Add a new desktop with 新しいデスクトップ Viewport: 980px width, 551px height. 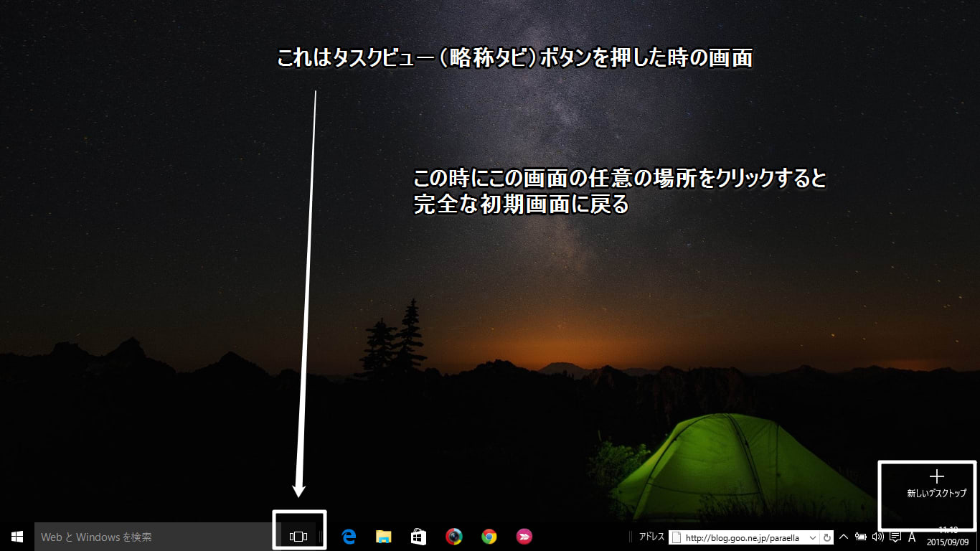coord(936,484)
